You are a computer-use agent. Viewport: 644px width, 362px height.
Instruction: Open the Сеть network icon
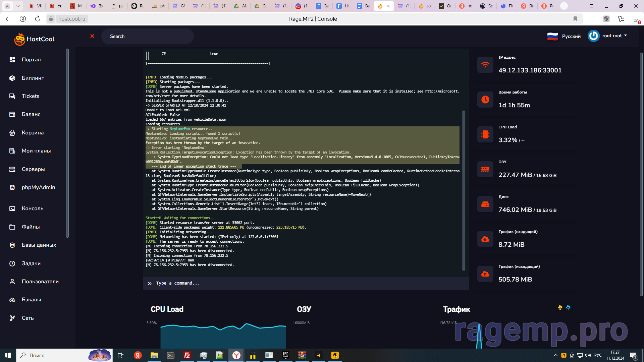pyautogui.click(x=12, y=318)
